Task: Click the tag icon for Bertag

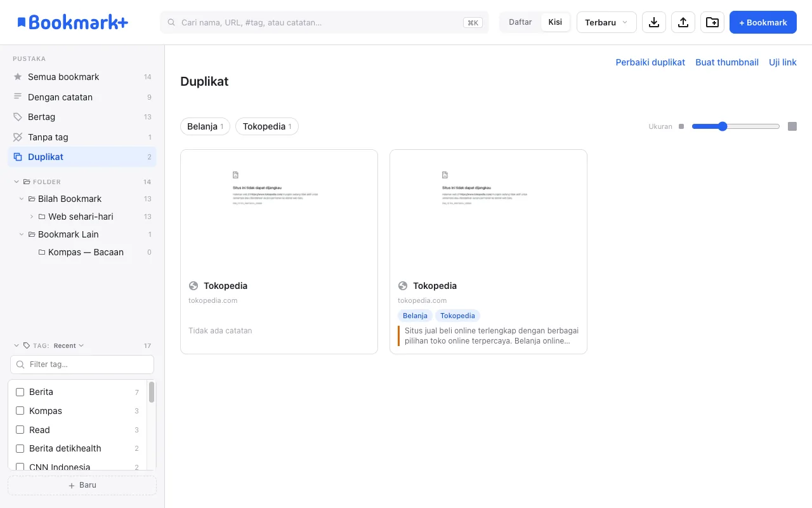Action: click(18, 117)
